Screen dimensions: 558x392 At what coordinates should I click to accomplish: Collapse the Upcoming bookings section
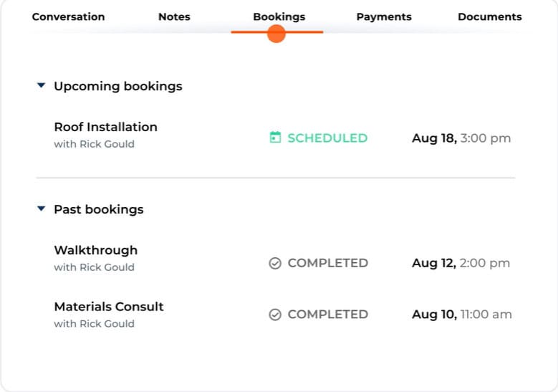coord(42,86)
